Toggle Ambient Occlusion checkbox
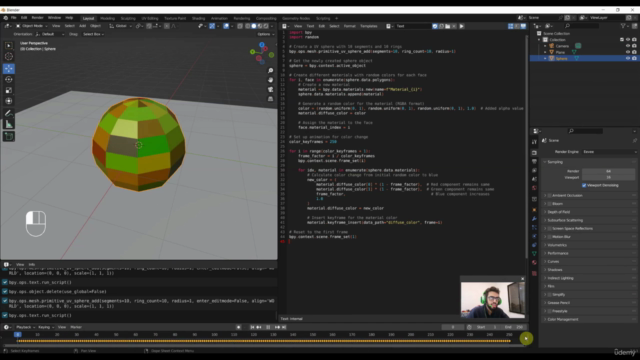 point(550,196)
